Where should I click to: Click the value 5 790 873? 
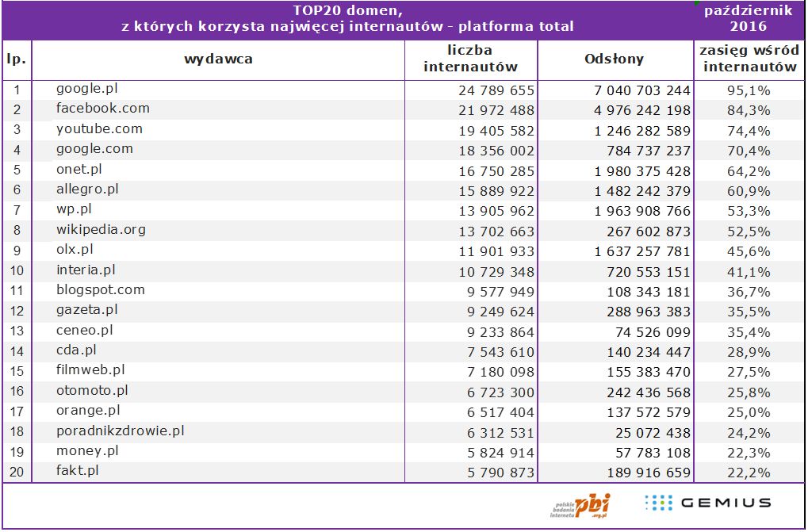[x=501, y=473]
